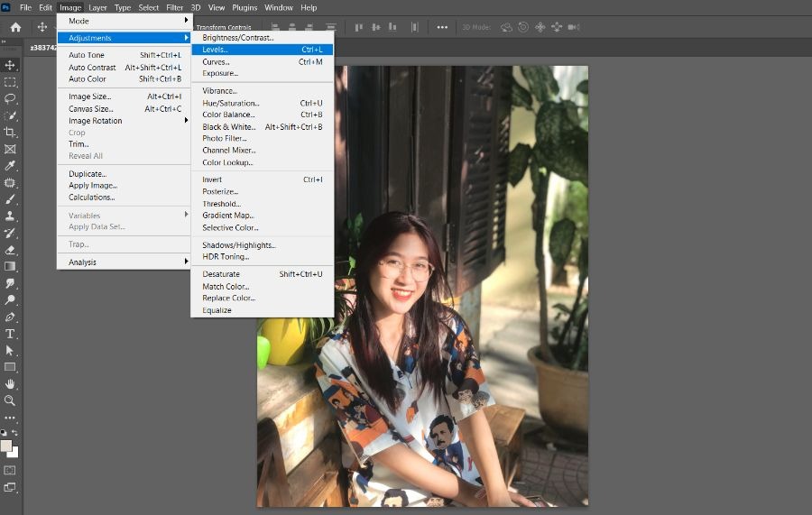Open the Select menu
The image size is (812, 515).
coord(148,7)
